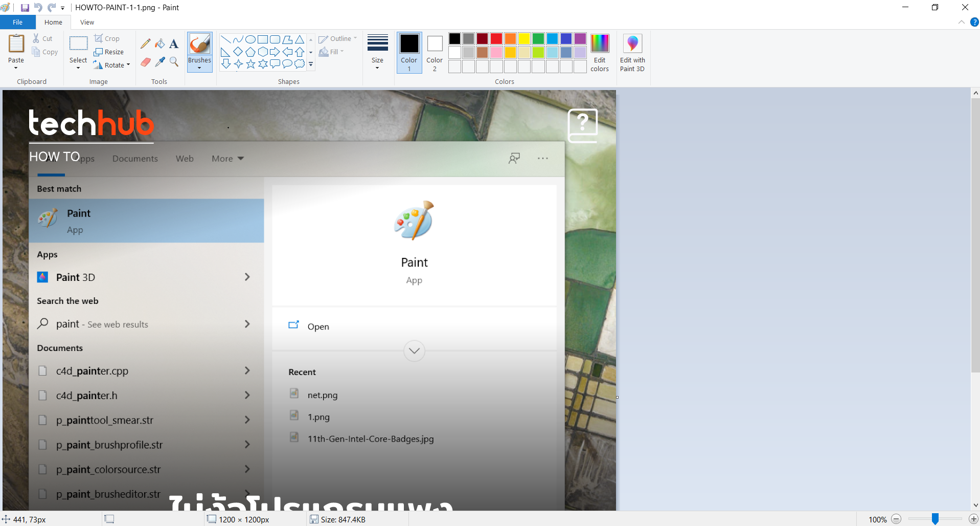Click the Resize button

pyautogui.click(x=109, y=52)
